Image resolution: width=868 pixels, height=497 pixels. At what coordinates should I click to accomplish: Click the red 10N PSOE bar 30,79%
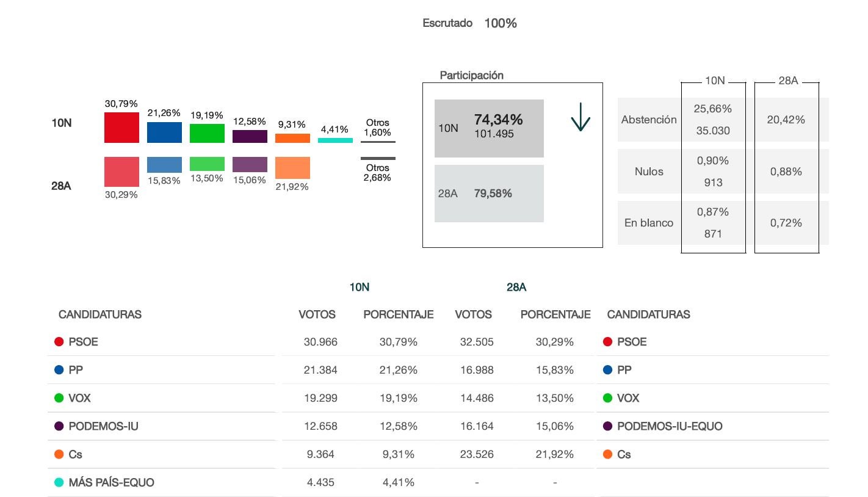(121, 128)
